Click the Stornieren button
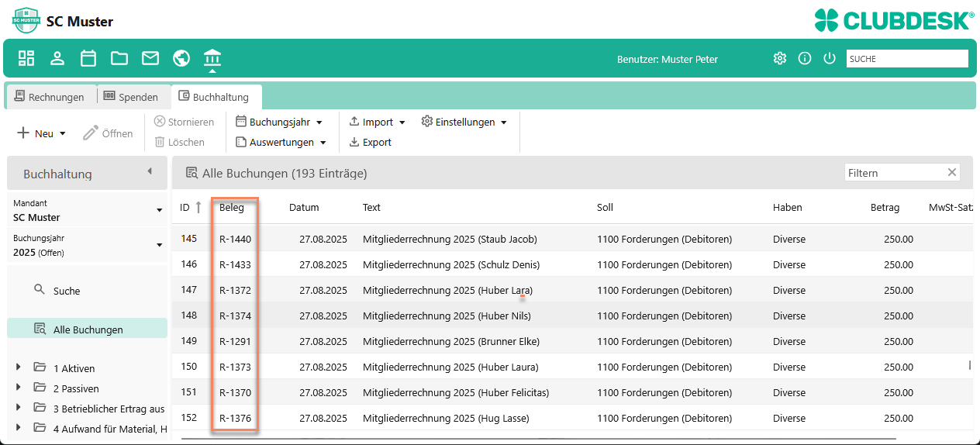The image size is (980, 445). click(x=184, y=122)
